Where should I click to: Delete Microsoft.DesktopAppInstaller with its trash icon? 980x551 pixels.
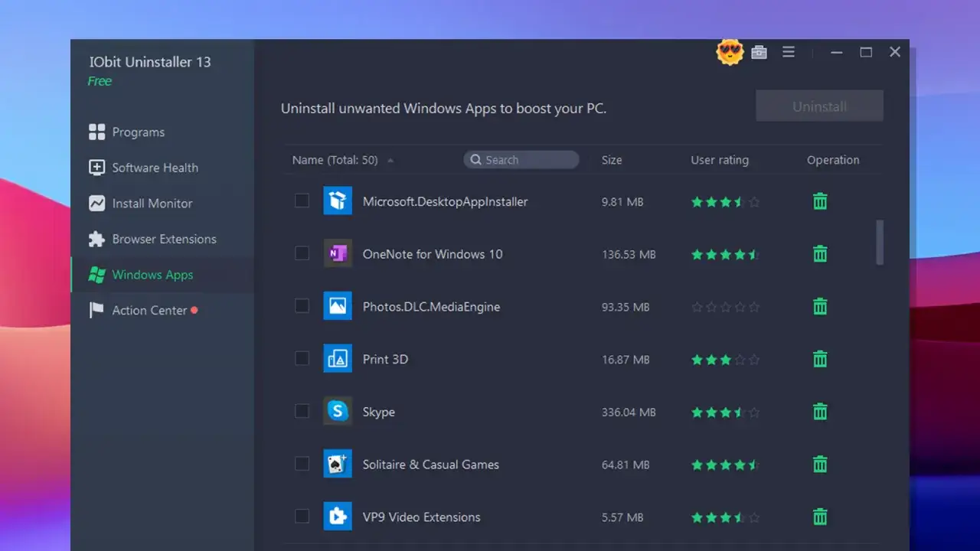point(820,201)
